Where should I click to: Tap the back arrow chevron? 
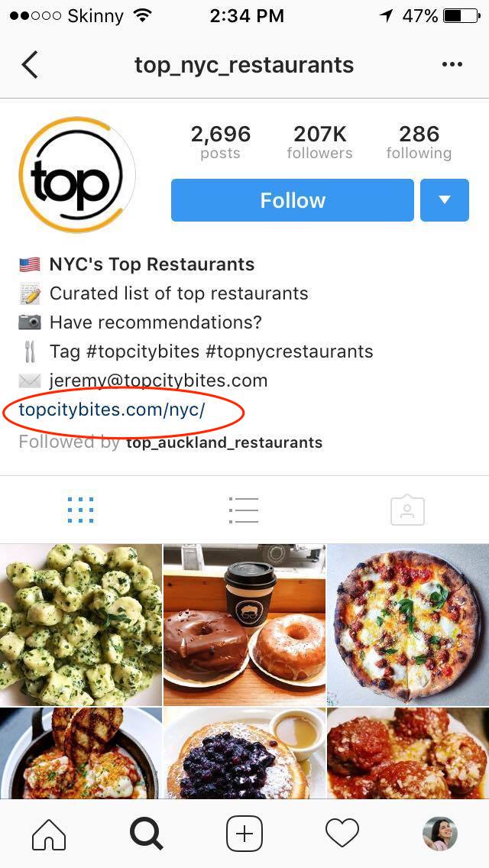(30, 65)
